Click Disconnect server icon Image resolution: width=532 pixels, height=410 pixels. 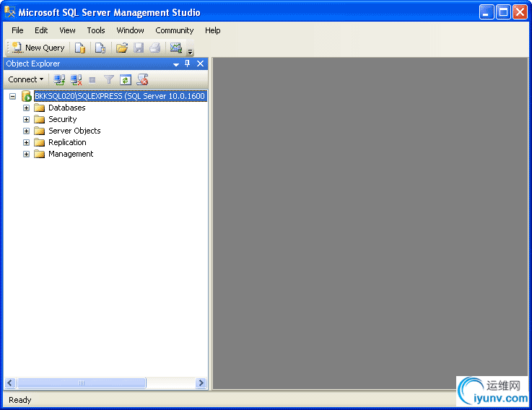(76, 79)
